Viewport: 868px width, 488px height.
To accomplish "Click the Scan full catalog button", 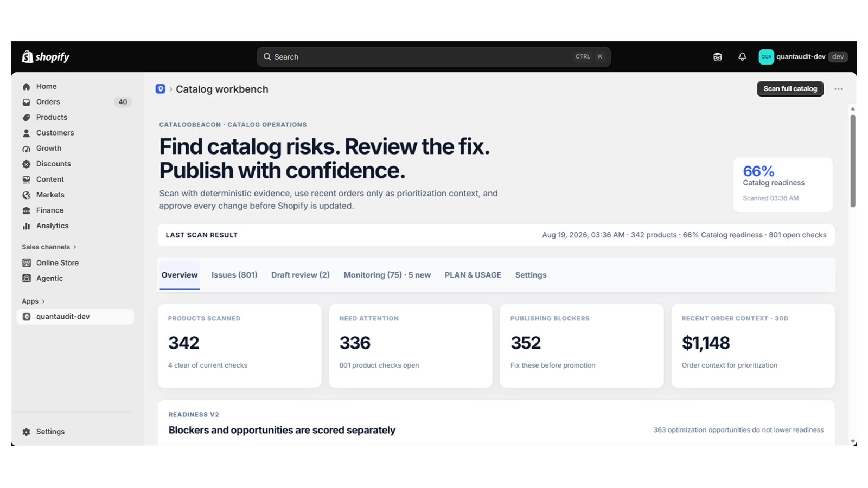I will click(790, 89).
